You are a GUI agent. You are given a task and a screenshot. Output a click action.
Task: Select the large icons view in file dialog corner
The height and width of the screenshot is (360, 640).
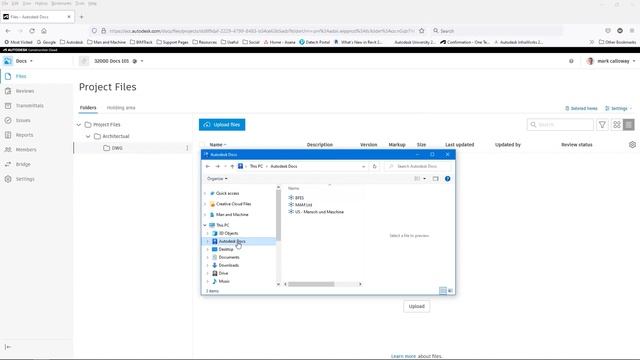pos(450,291)
